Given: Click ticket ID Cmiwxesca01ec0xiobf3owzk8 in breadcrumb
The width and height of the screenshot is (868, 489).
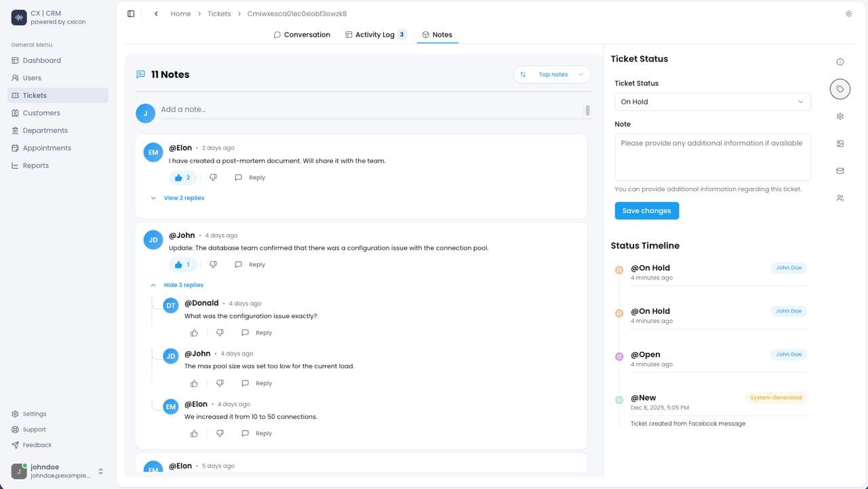Looking at the screenshot, I should click(297, 14).
